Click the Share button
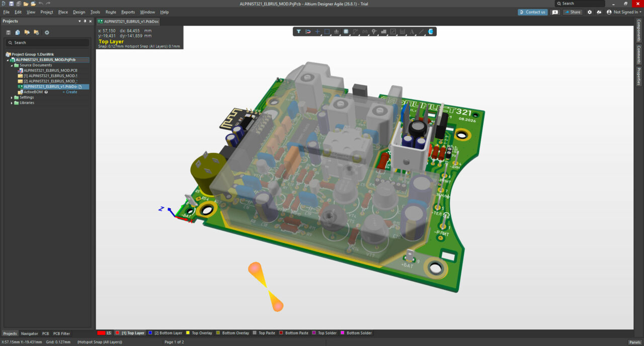This screenshot has height=346, width=644. coord(573,12)
